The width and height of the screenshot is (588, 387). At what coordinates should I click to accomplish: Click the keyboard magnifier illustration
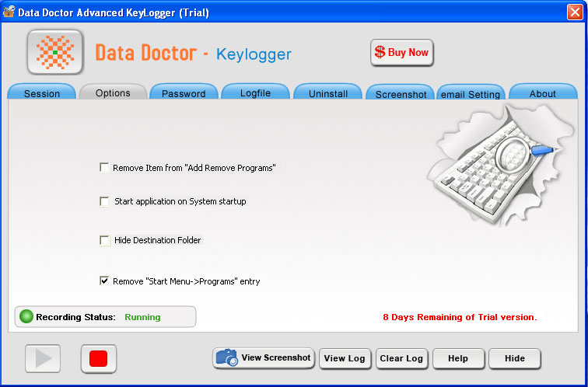point(501,166)
